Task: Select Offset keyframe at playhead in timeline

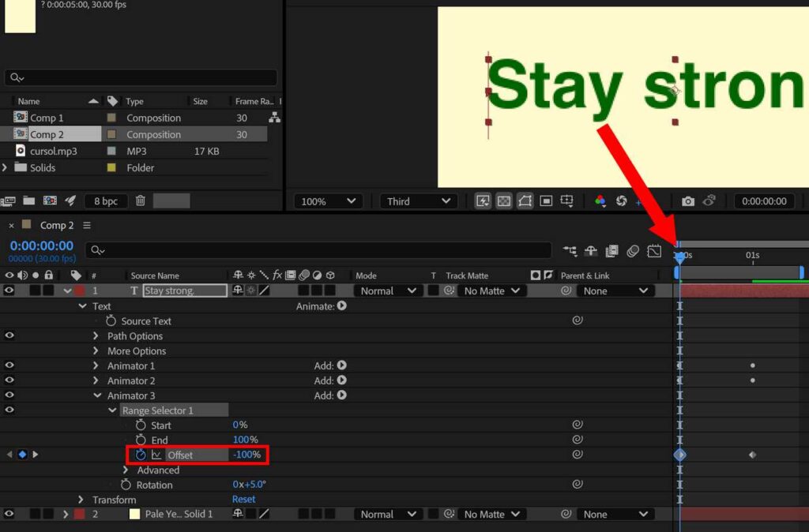Action: (x=679, y=455)
